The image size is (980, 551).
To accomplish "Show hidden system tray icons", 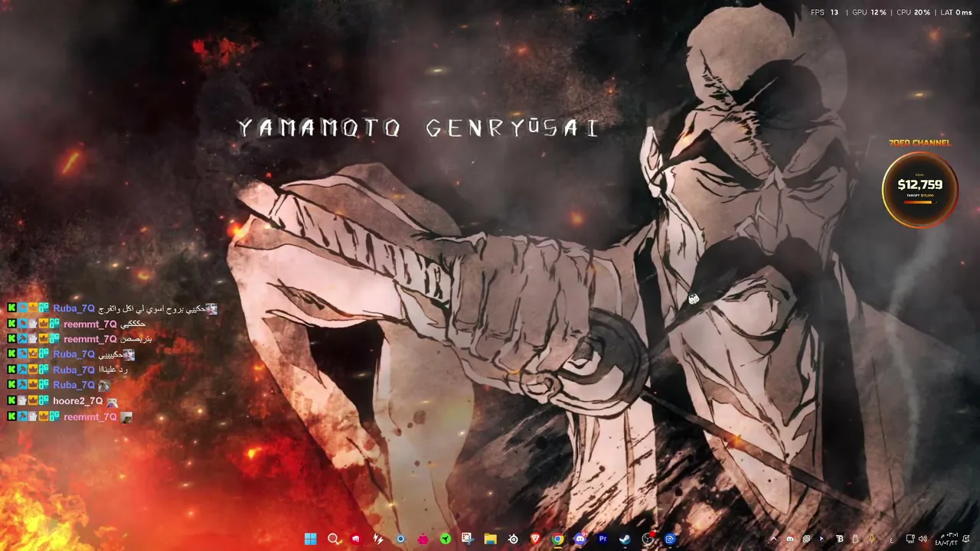I will click(773, 539).
